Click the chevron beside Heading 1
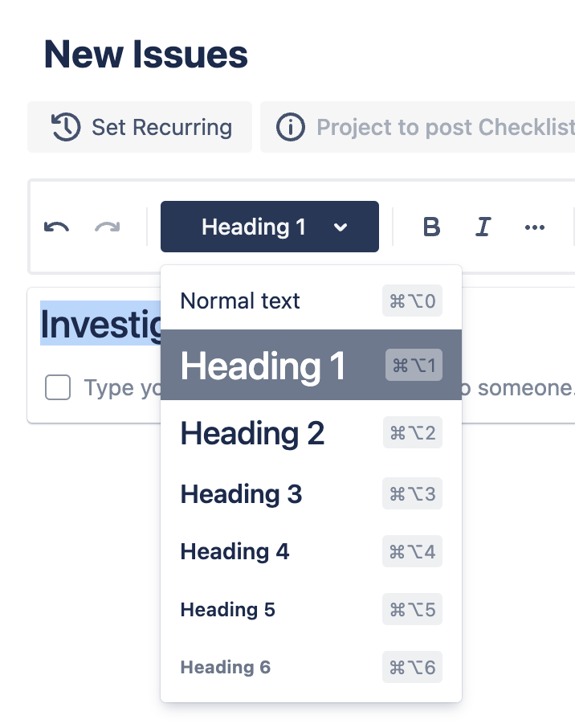Viewport: 575px width, 728px height. [341, 227]
